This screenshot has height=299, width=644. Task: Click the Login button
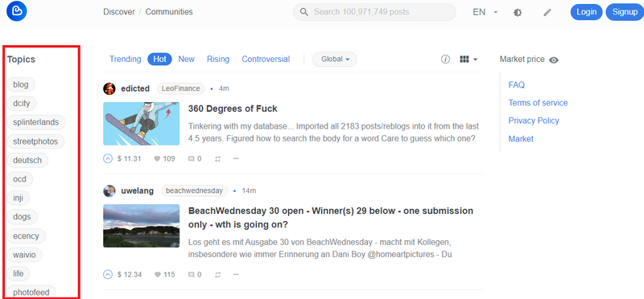tap(586, 12)
